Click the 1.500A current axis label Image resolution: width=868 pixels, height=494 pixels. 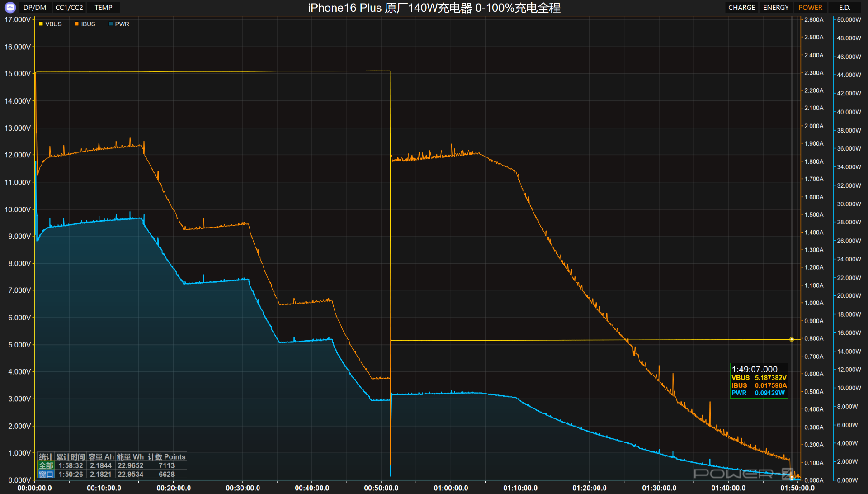point(814,214)
